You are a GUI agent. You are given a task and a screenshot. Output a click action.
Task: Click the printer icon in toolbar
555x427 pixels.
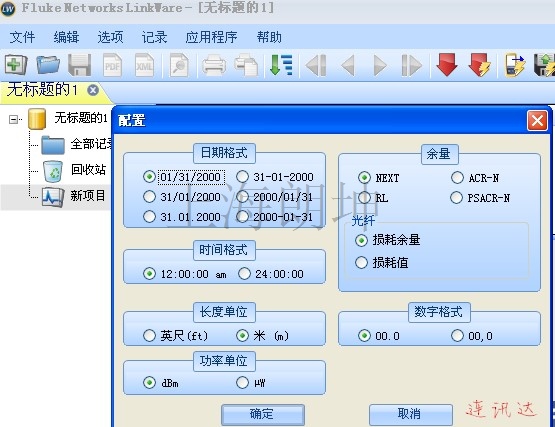214,66
